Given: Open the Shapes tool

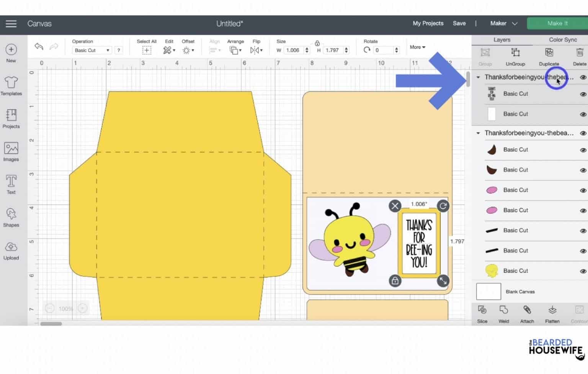Looking at the screenshot, I should pyautogui.click(x=11, y=217).
